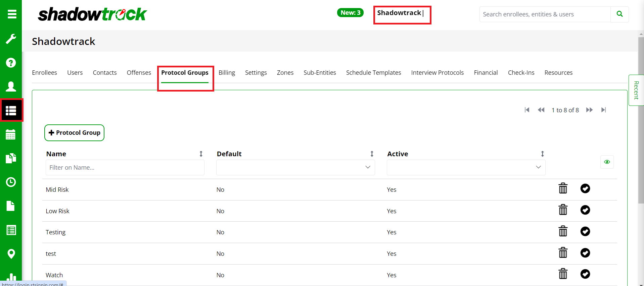
Task: Click the copy documents sidebar icon
Action: (x=11, y=158)
